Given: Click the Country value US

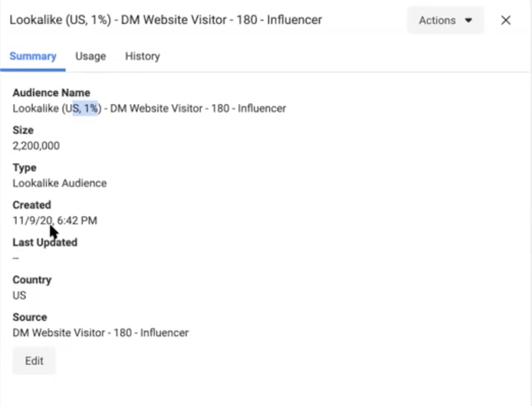Looking at the screenshot, I should pos(19,295).
